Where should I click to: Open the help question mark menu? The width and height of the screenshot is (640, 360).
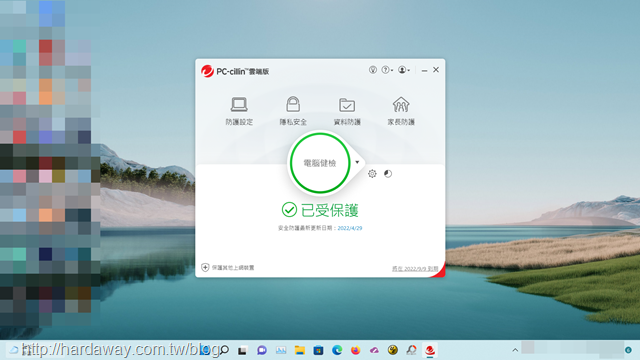(x=387, y=70)
